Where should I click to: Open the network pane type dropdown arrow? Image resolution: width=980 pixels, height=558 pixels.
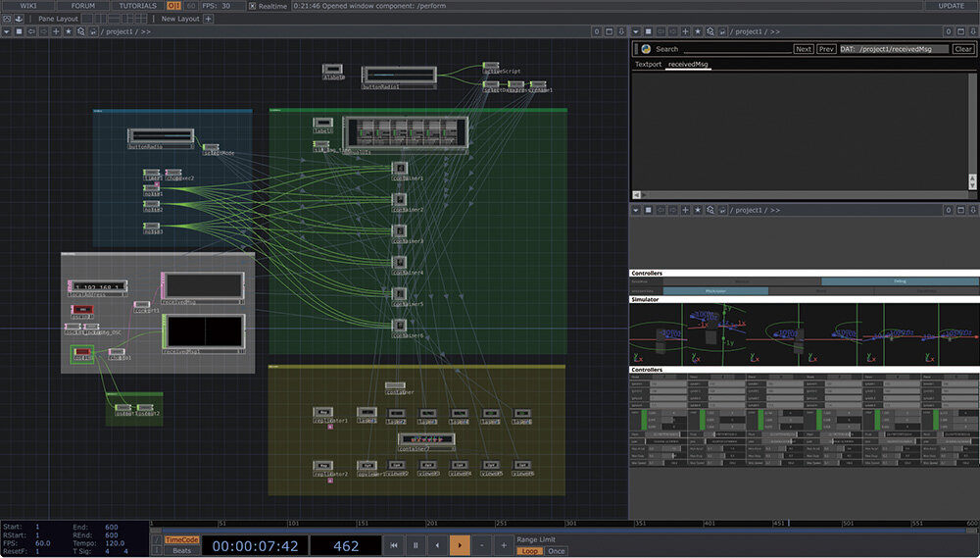tap(7, 31)
